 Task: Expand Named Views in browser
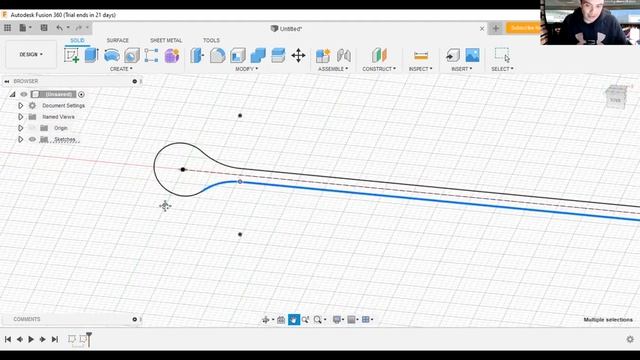(20, 117)
